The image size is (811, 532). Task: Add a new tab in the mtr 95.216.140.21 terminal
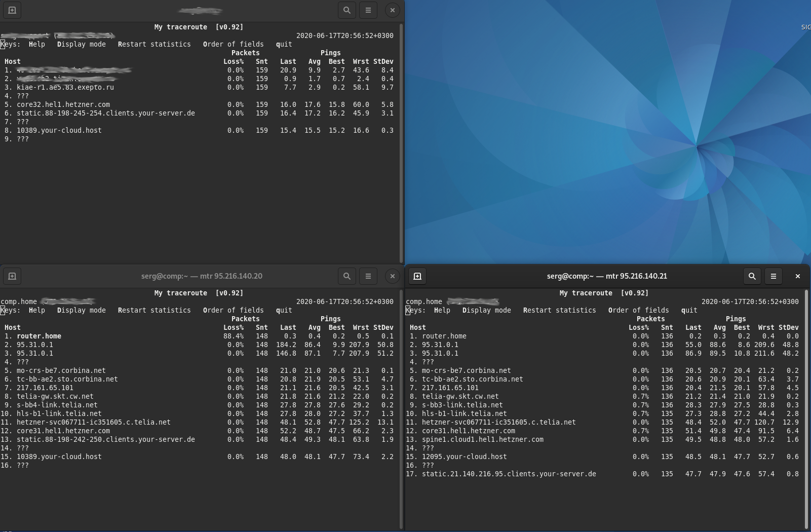coord(417,276)
